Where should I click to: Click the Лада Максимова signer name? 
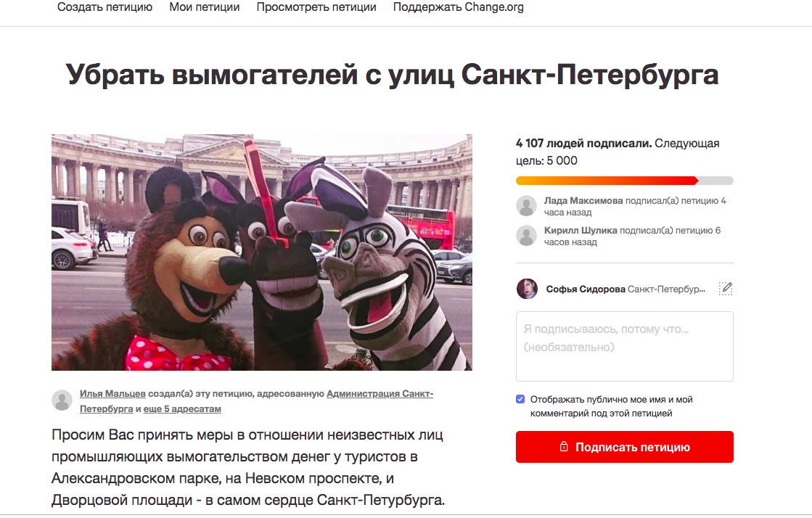[x=583, y=200]
